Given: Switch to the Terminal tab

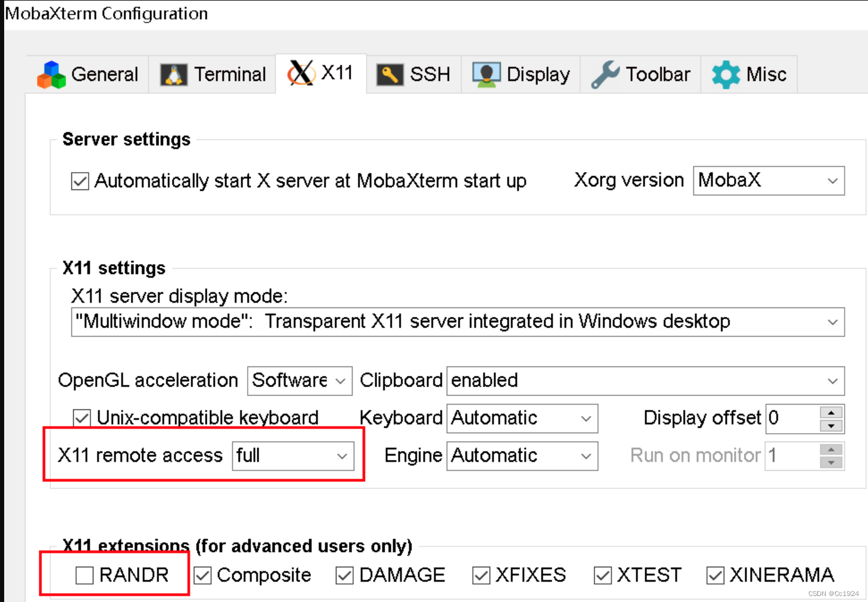Looking at the screenshot, I should point(213,75).
